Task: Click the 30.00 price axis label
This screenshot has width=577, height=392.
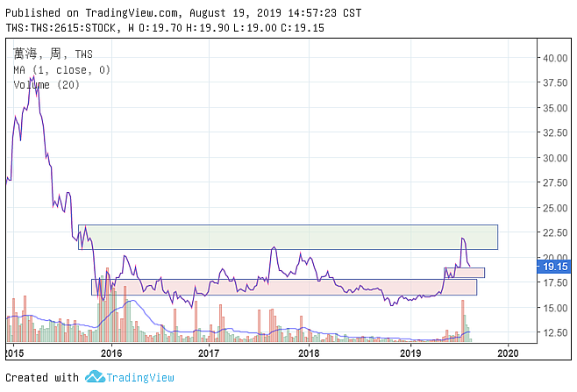Action: [x=555, y=158]
